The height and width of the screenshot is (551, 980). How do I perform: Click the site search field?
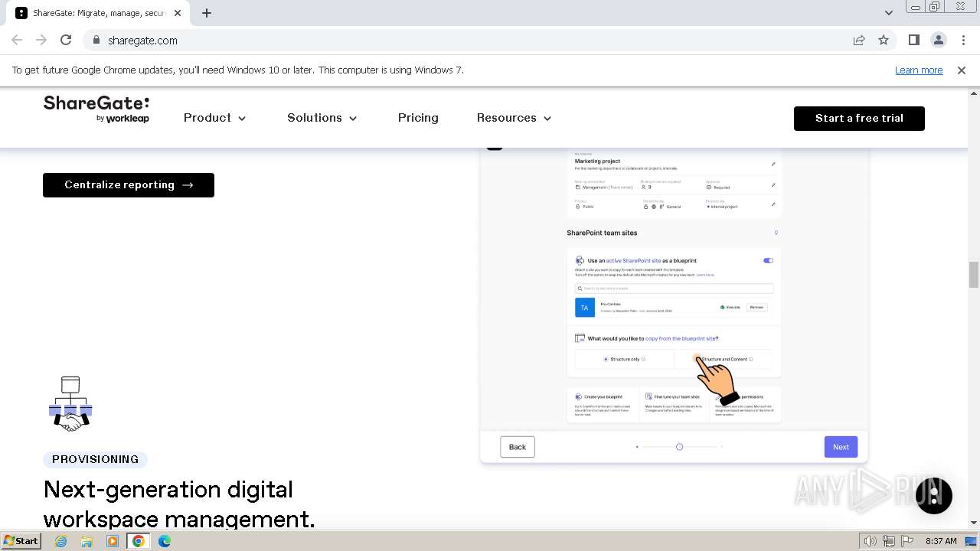click(x=674, y=289)
